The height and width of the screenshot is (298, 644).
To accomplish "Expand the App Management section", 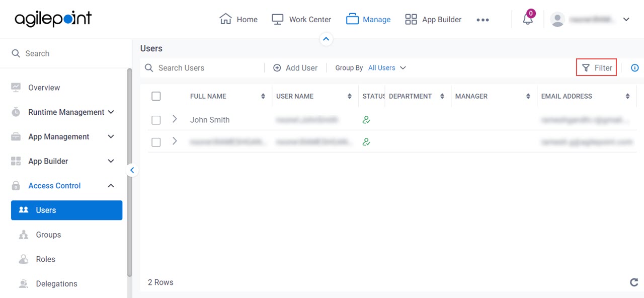I will (111, 137).
